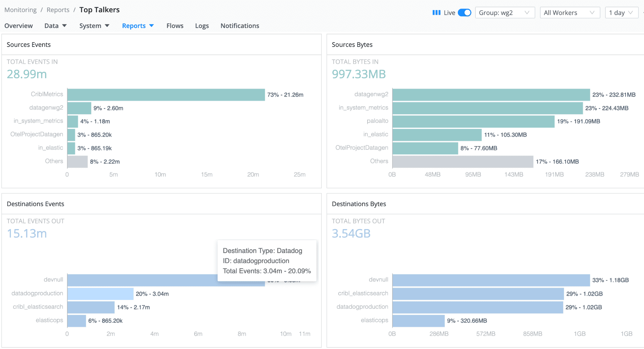Open the 1 day time range dropdown
This screenshot has height=349, width=644.
tap(621, 13)
